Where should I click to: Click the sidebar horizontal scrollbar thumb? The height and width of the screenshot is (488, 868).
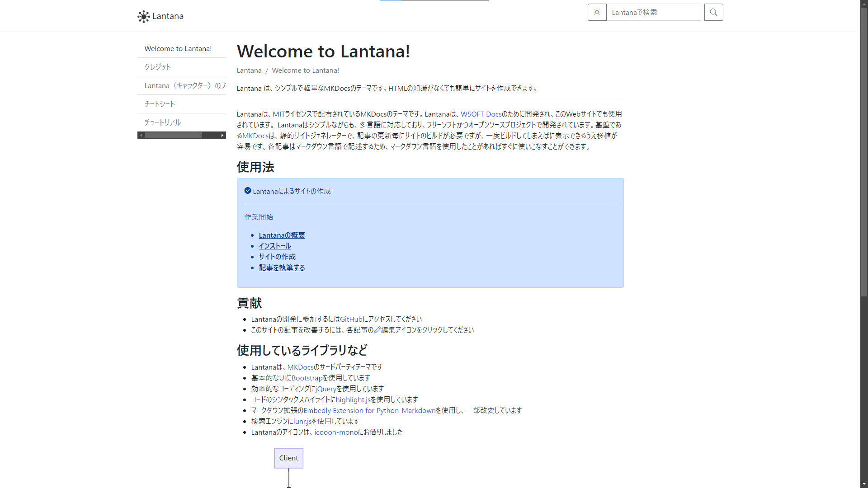pyautogui.click(x=173, y=136)
